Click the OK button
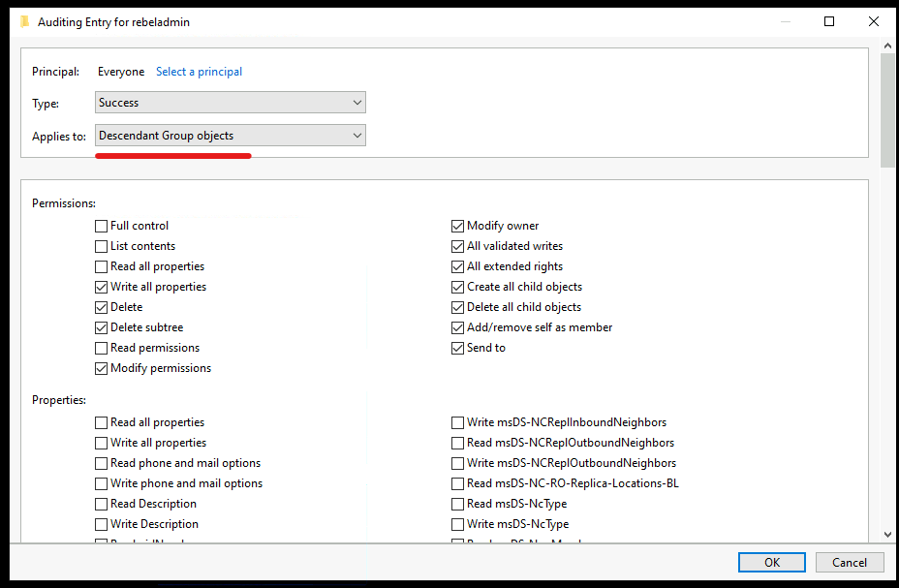The image size is (899, 588). point(772,562)
